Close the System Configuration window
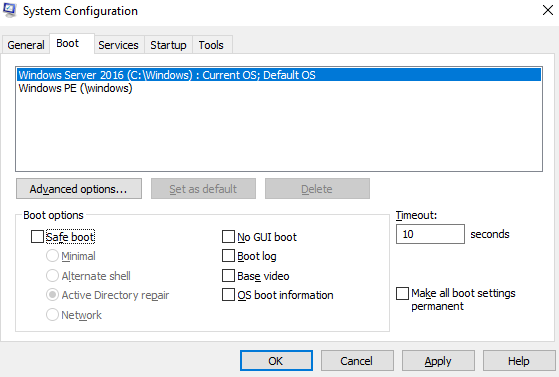This screenshot has width=559, height=377. click(x=548, y=10)
